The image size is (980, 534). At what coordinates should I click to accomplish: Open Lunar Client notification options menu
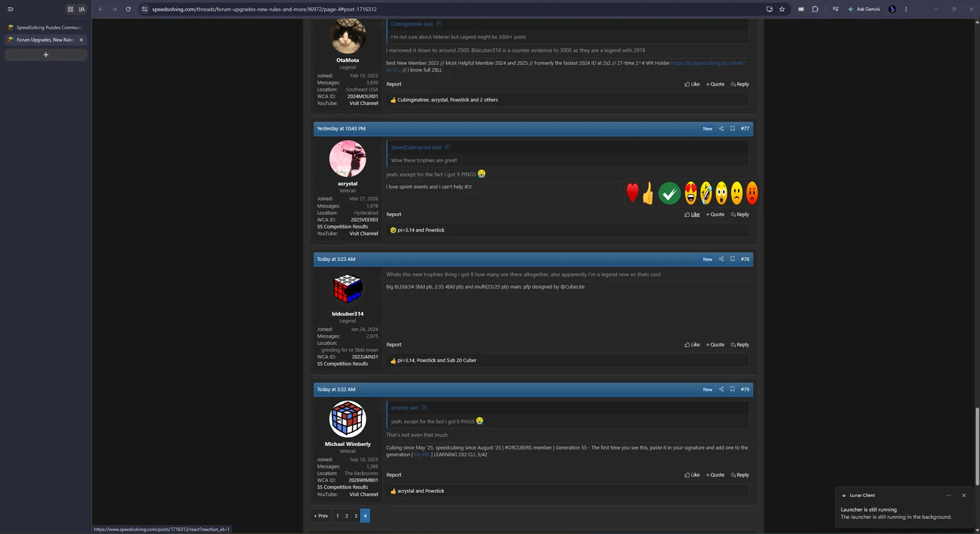tap(948, 495)
